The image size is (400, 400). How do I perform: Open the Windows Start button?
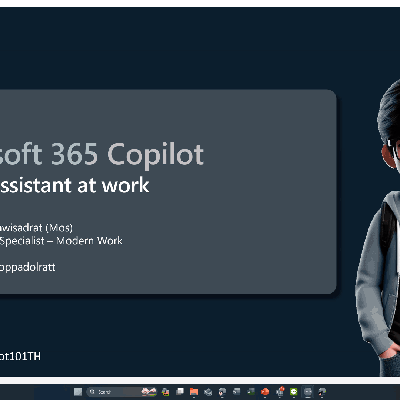[78, 392]
